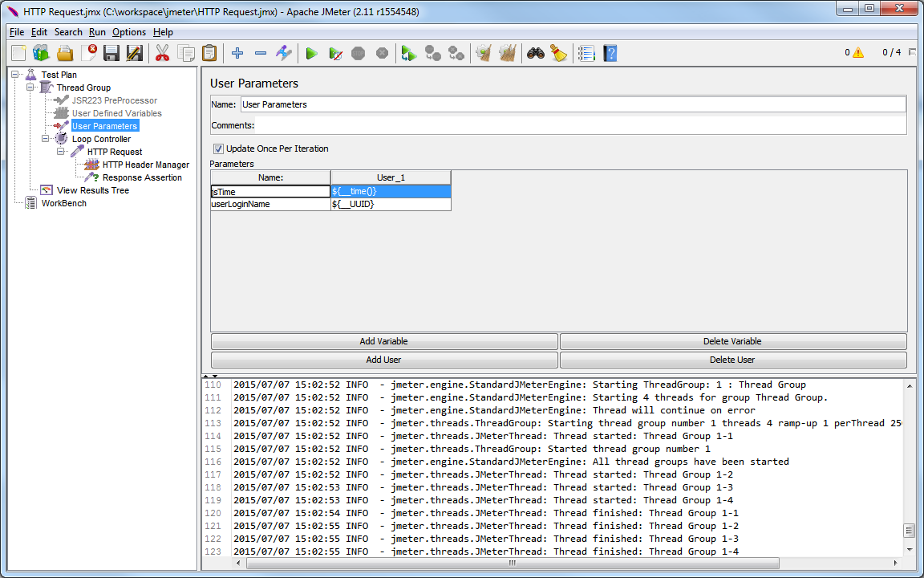Click the Clear results broom-gear icon
The image size is (924, 578).
(x=484, y=53)
